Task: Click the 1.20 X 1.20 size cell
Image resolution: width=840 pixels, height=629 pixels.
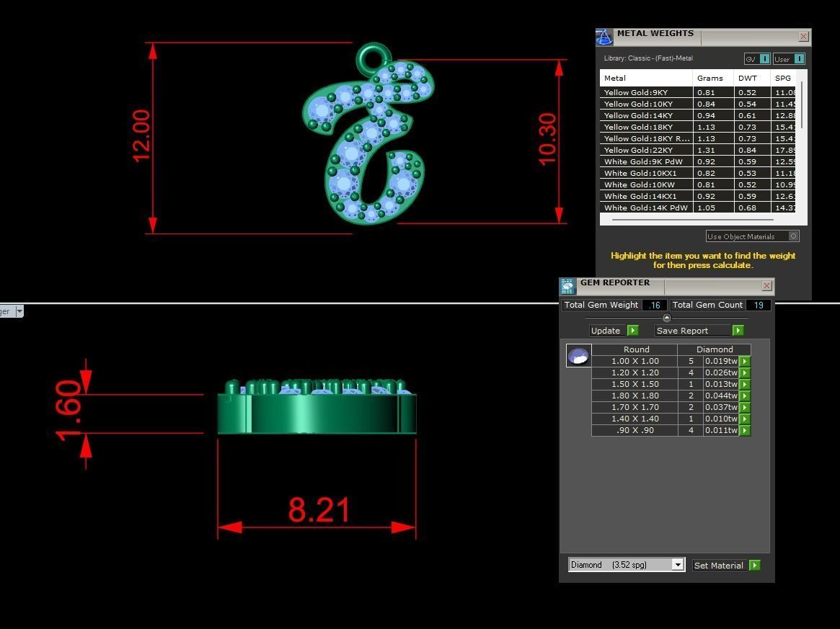Action: [635, 373]
